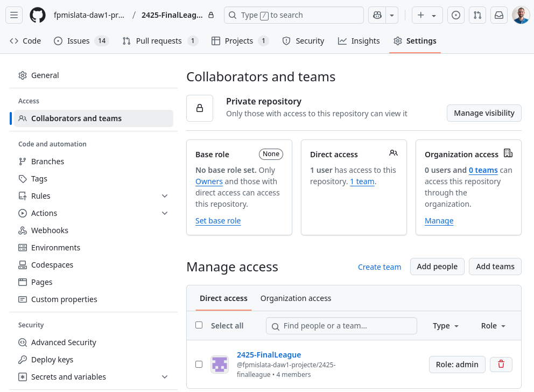Open Pages settings

(93, 282)
